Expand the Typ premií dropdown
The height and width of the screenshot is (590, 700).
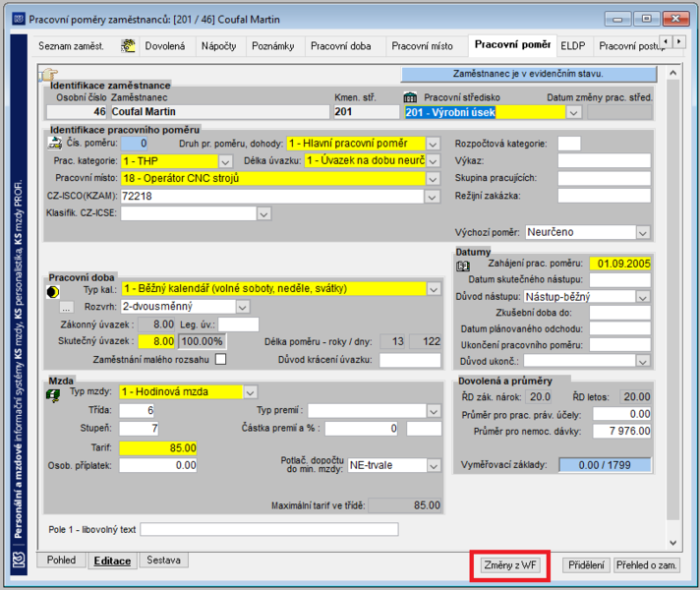coord(434,411)
